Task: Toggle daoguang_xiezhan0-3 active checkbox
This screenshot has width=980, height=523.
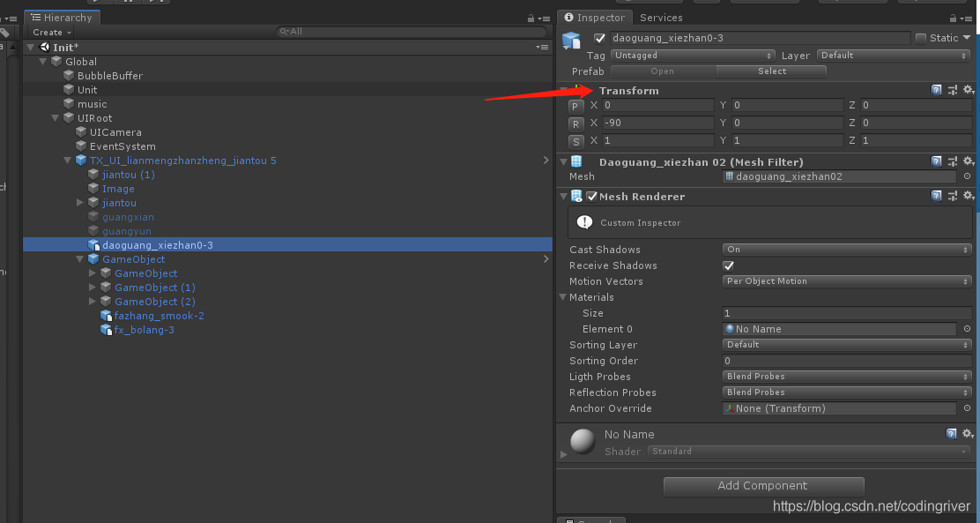Action: tap(600, 38)
